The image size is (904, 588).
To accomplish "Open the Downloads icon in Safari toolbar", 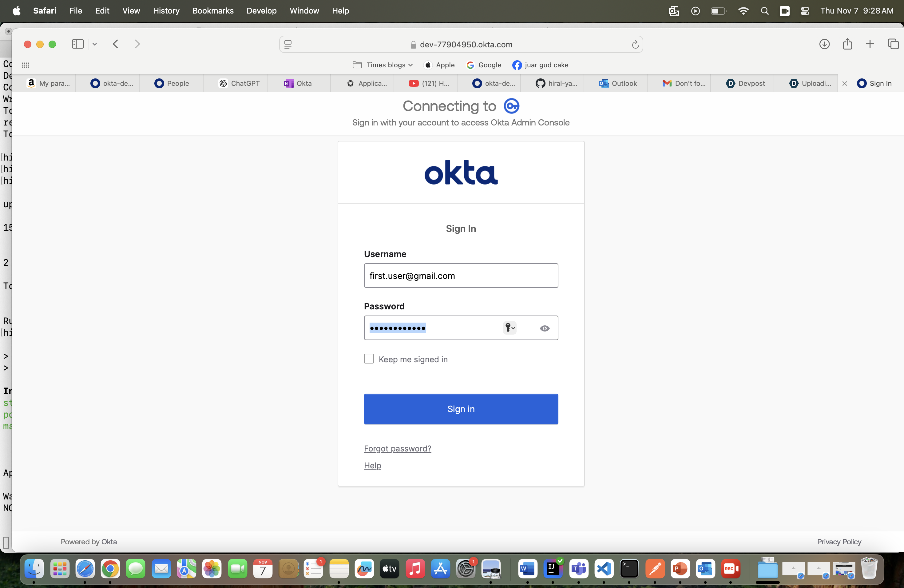I will [824, 44].
